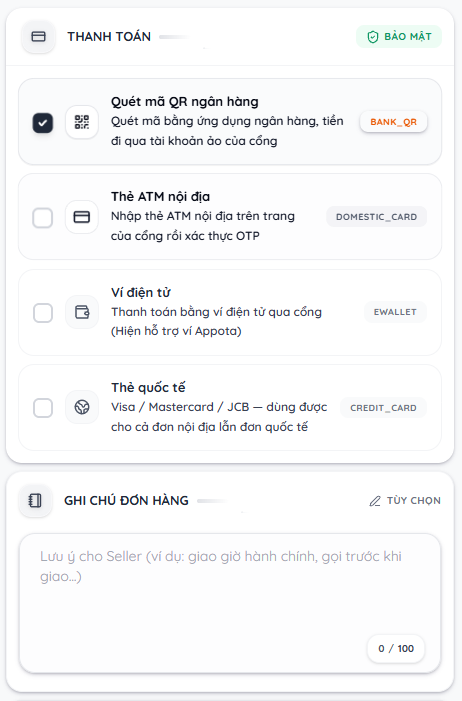Click the CREDIT_CARD tag

(x=383, y=408)
